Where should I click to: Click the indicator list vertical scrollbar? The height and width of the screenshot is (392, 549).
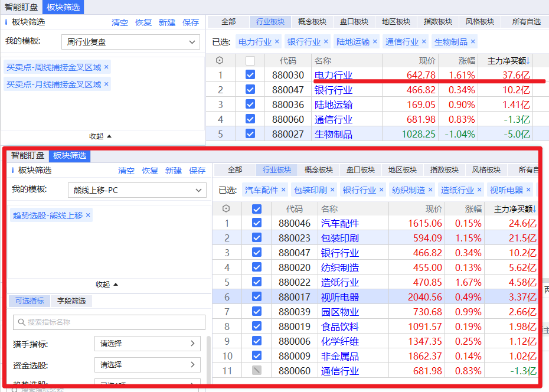click(208, 360)
